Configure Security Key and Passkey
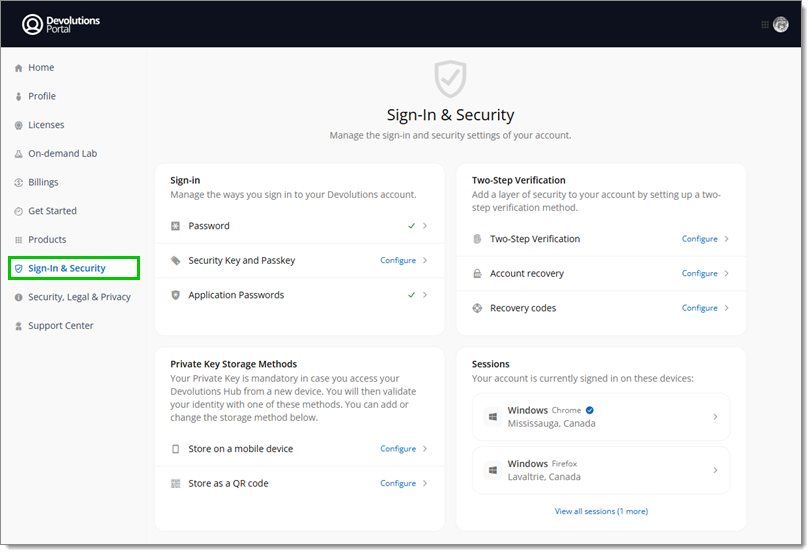 (x=398, y=260)
